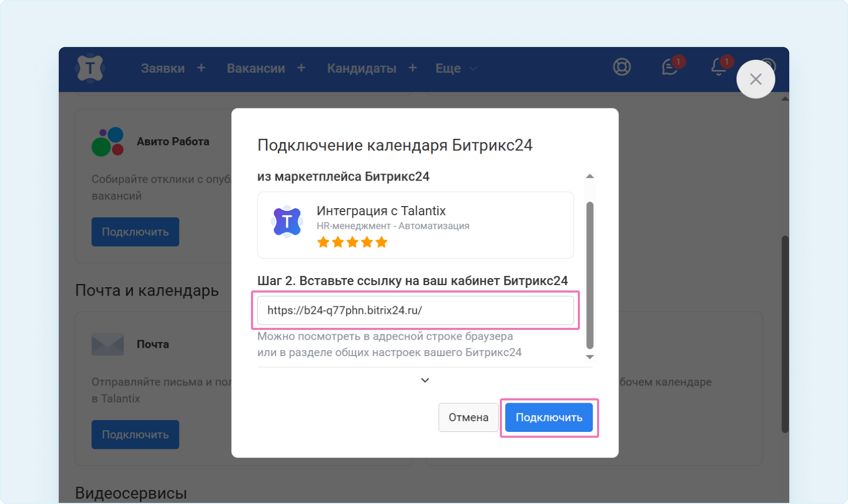
Task: Click the five-star rating of the integration
Action: pos(352,242)
